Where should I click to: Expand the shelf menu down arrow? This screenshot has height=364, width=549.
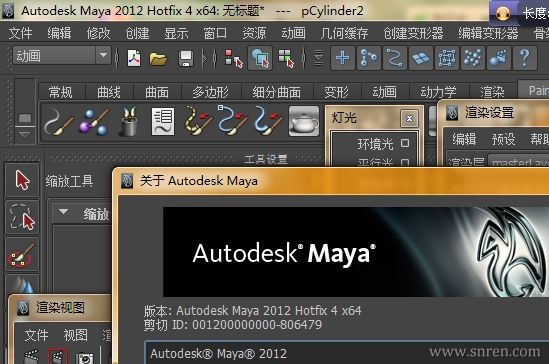tap(25, 135)
